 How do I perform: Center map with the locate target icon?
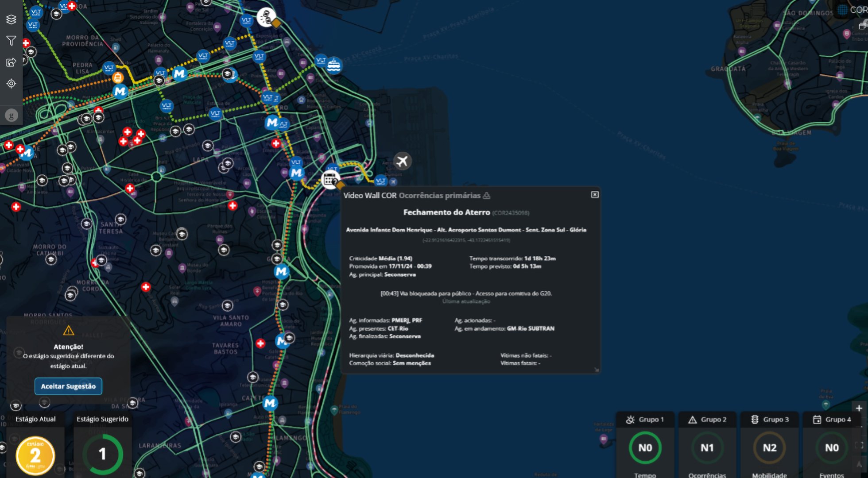point(11,83)
